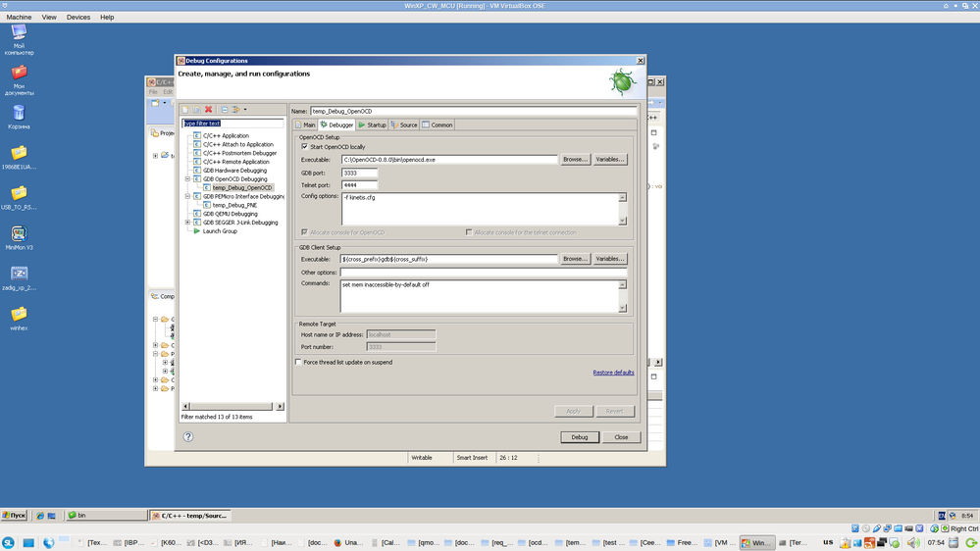The height and width of the screenshot is (551, 980).
Task: Open the VirtualBox Devices menu
Action: (78, 18)
